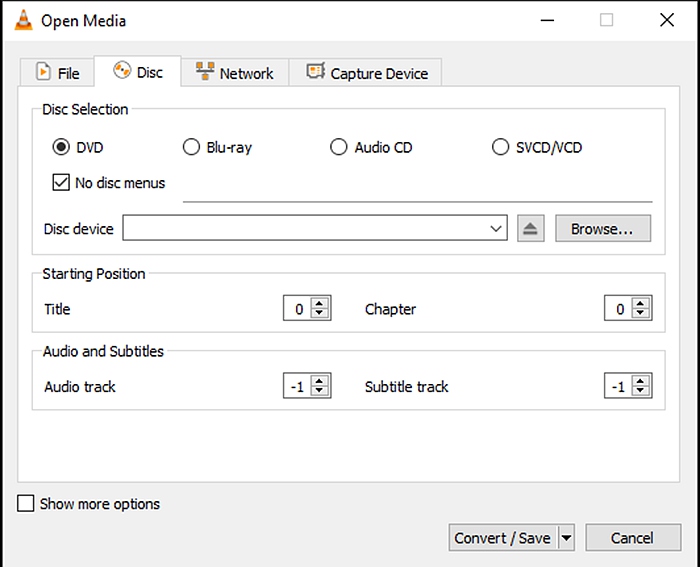Click the Title number field

[298, 308]
